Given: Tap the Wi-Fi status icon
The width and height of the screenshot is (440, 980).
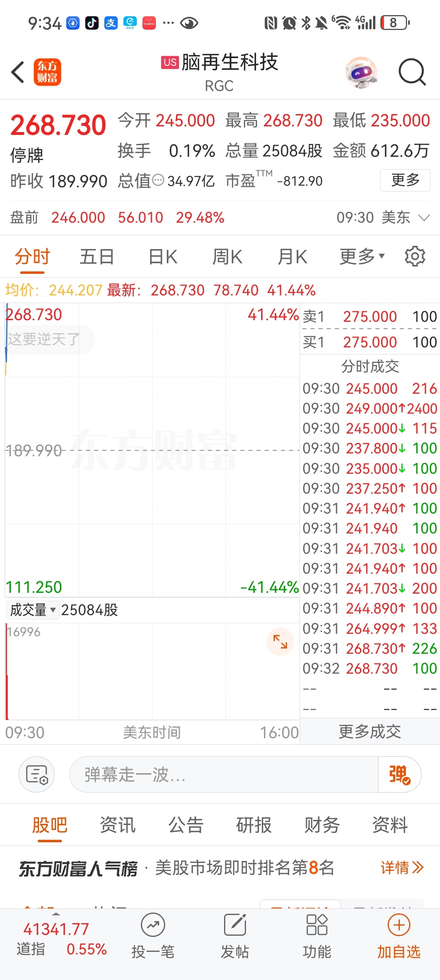Looking at the screenshot, I should pos(342,23).
